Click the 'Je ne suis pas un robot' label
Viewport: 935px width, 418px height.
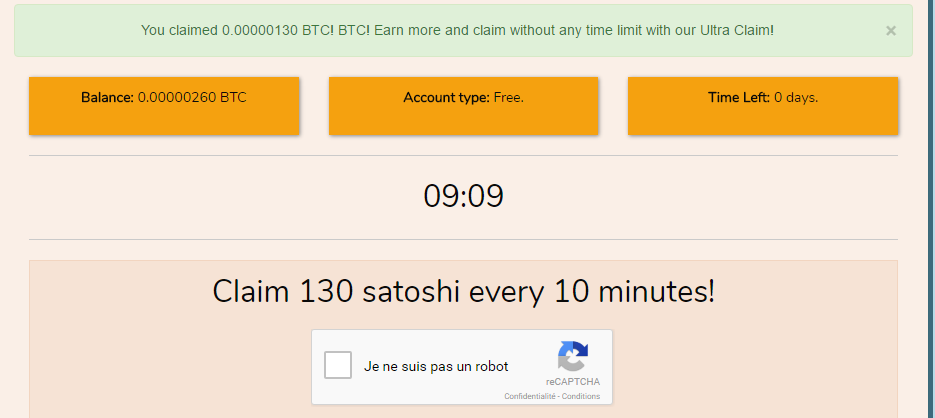pyautogui.click(x=436, y=367)
